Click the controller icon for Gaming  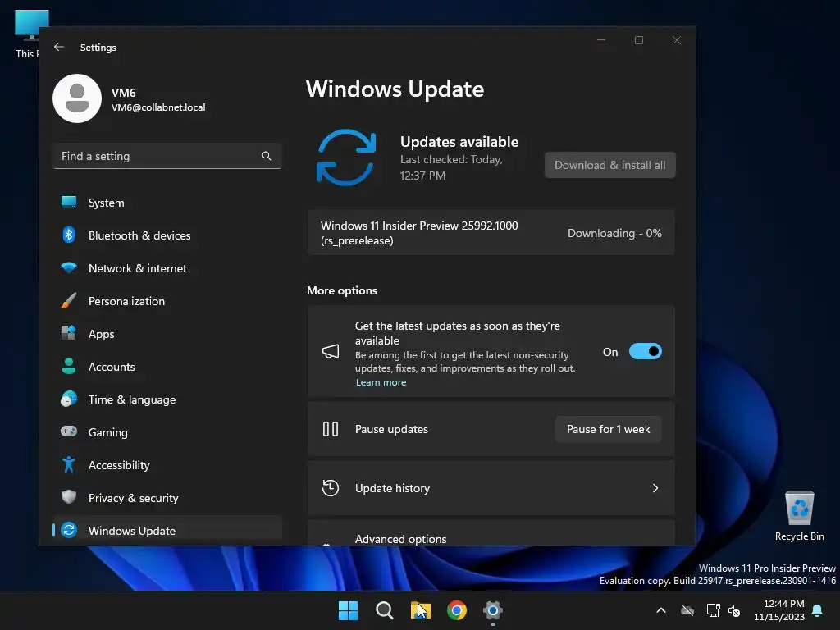(x=69, y=431)
